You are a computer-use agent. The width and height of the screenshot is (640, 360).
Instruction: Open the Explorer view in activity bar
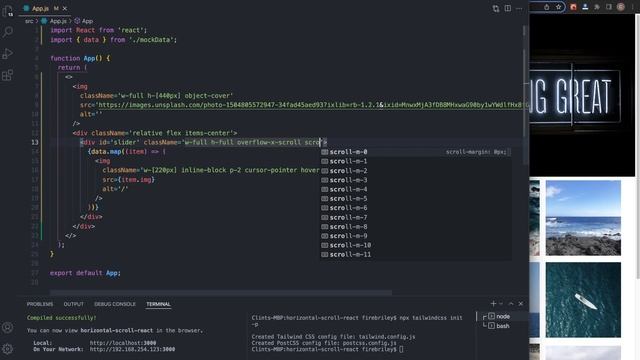click(x=8, y=11)
